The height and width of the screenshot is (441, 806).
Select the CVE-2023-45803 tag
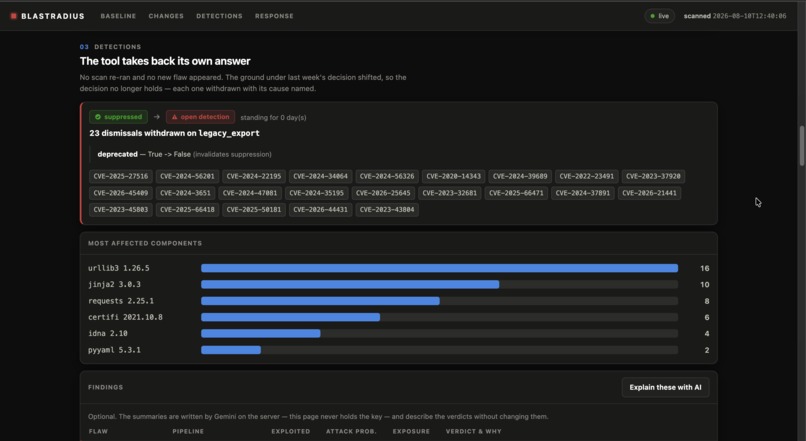click(x=121, y=210)
